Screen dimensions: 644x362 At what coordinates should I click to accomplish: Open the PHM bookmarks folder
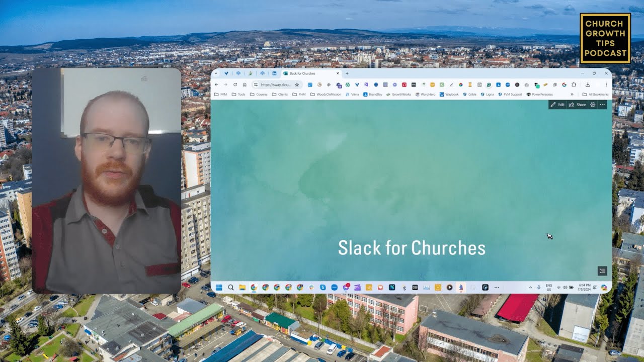(x=299, y=94)
